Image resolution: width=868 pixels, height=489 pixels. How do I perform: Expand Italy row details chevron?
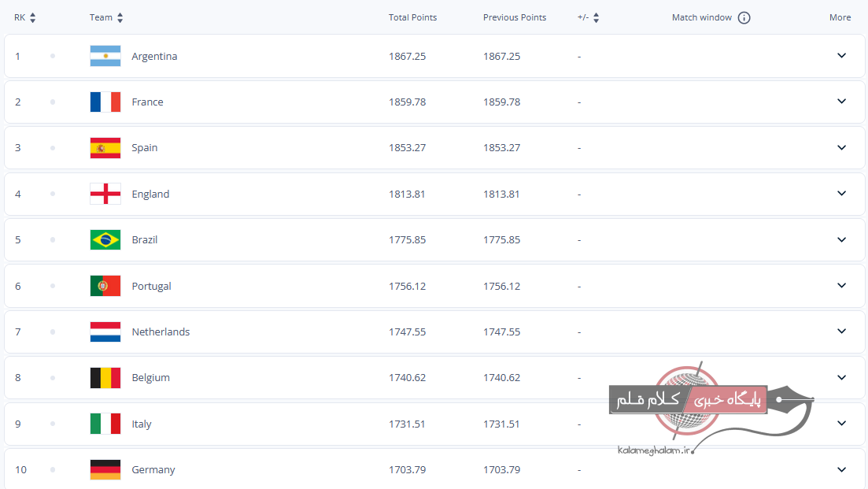(x=841, y=423)
